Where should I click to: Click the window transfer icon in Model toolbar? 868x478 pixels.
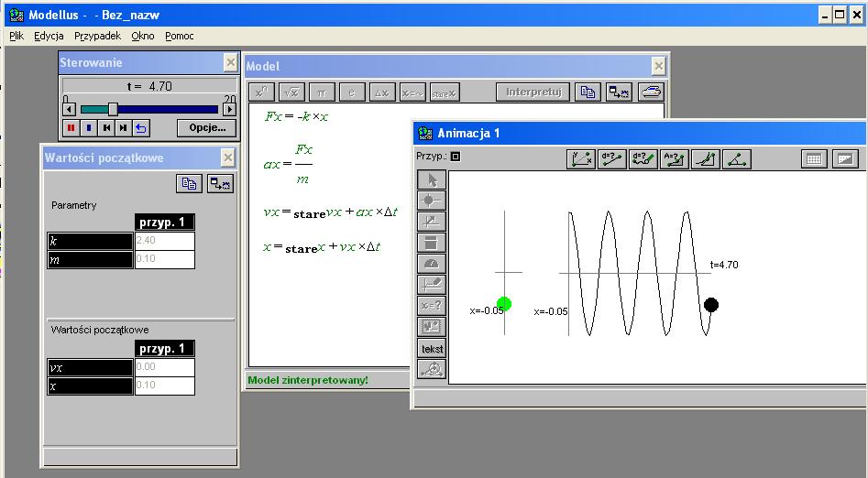coord(619,92)
